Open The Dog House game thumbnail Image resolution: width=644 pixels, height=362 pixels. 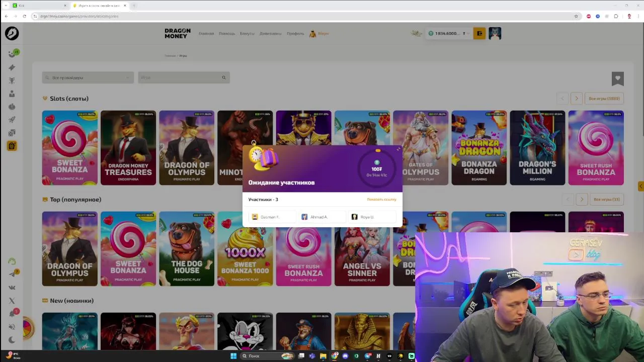187,249
